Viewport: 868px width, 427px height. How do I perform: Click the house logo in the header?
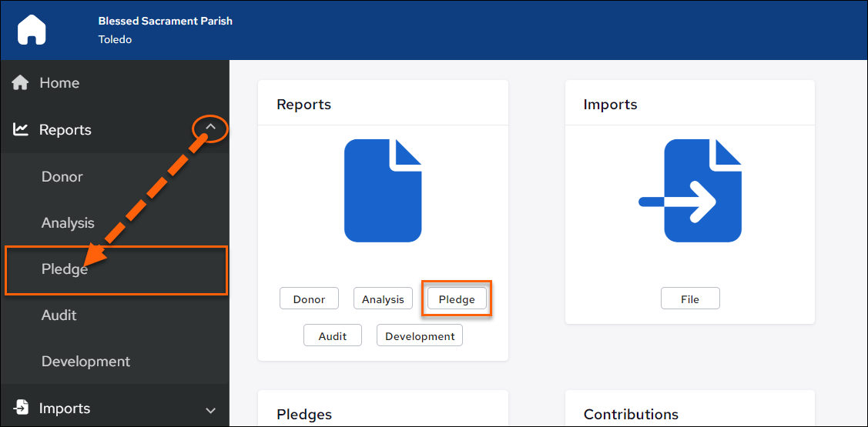point(32,30)
